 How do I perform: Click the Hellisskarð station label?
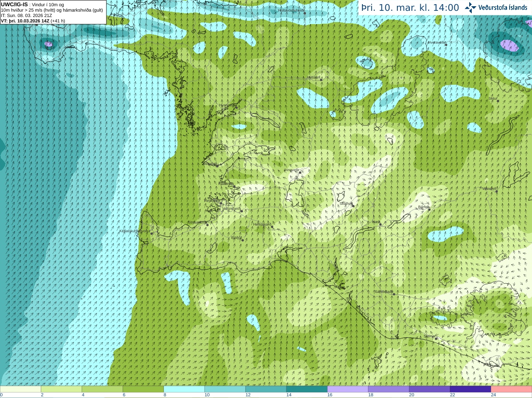[262, 224]
